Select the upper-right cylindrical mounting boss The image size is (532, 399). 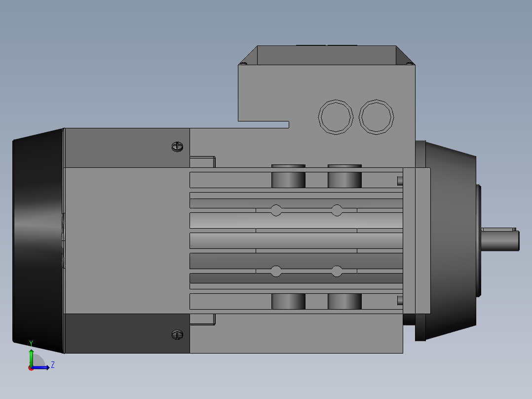[344, 176]
